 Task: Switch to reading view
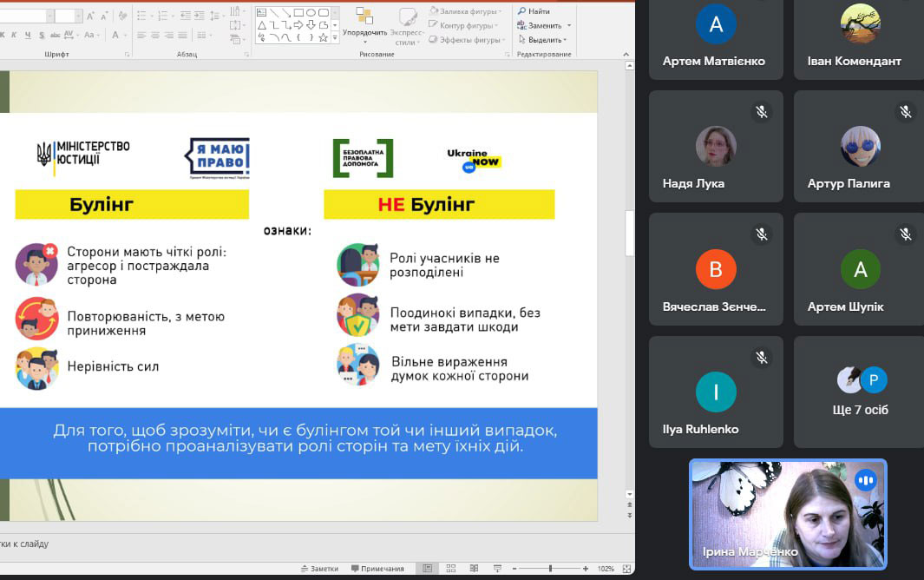(x=474, y=568)
